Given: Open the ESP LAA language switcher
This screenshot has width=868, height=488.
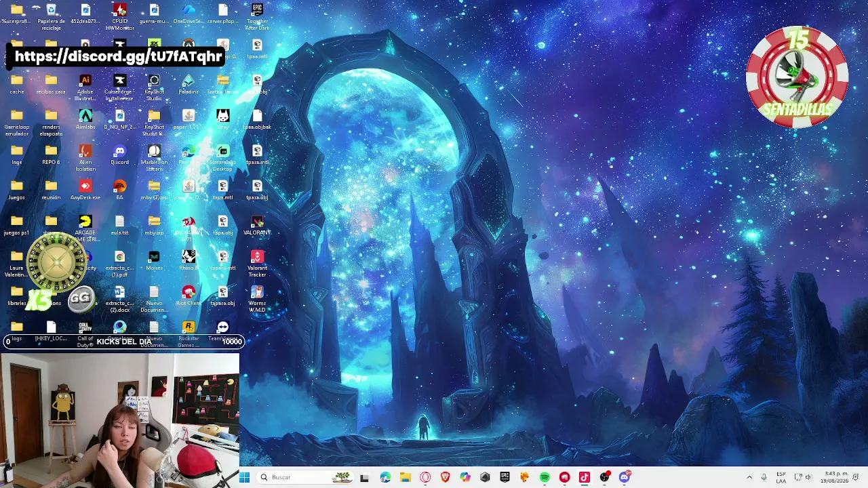Looking at the screenshot, I should point(781,477).
